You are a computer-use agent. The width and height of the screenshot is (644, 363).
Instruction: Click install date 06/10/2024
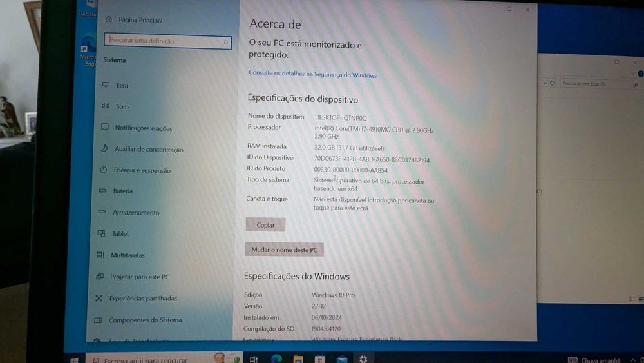pos(327,317)
